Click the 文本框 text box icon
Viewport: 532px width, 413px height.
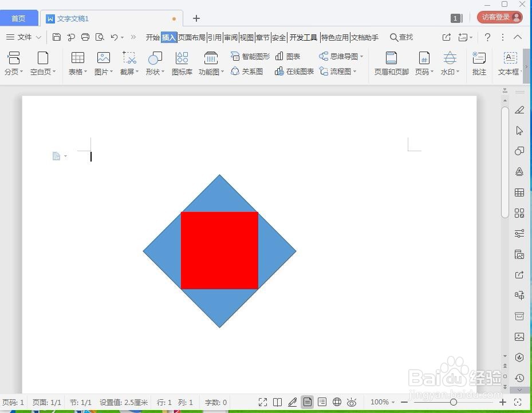pyautogui.click(x=510, y=58)
